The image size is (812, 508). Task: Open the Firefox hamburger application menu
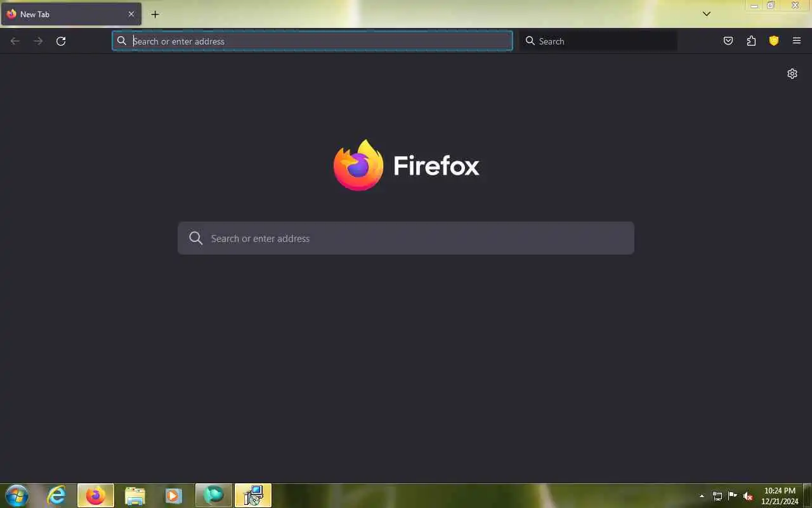point(797,41)
